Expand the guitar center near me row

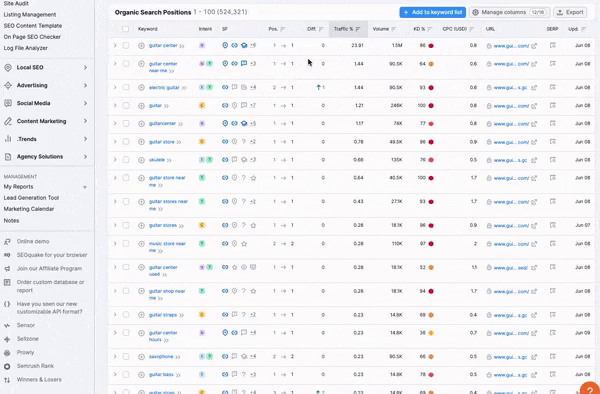click(115, 63)
